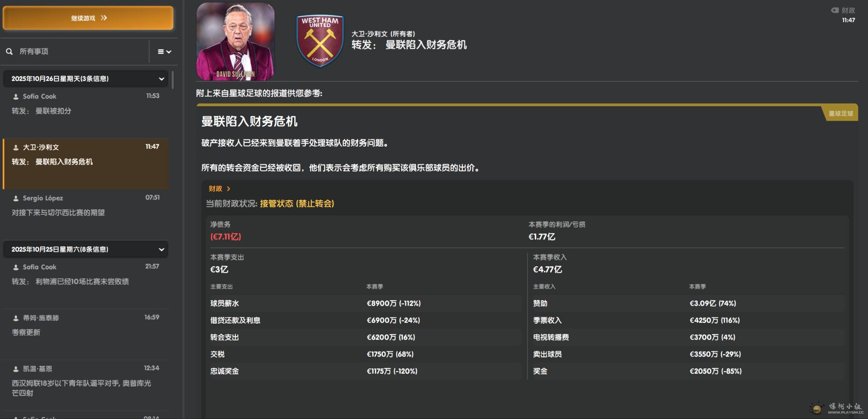This screenshot has height=419, width=868.
Task: Click person icon beside 凯温·基恩
Action: (16, 369)
